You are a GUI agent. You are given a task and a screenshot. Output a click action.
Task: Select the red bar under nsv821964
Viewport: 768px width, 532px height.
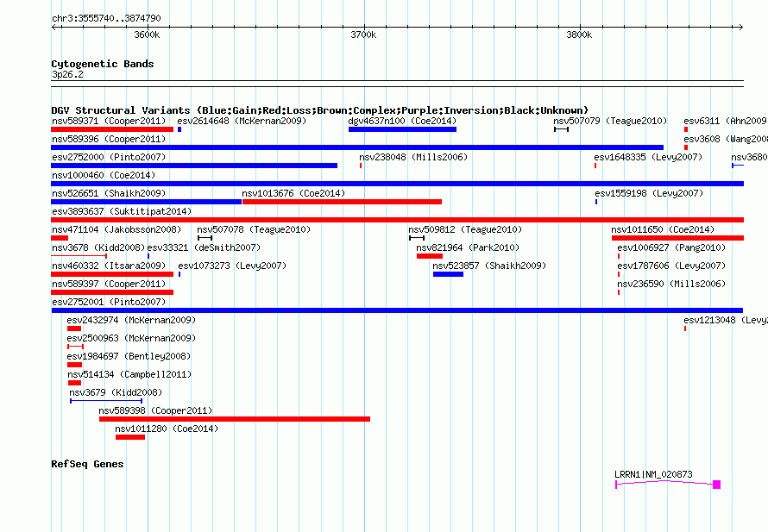pyautogui.click(x=430, y=256)
